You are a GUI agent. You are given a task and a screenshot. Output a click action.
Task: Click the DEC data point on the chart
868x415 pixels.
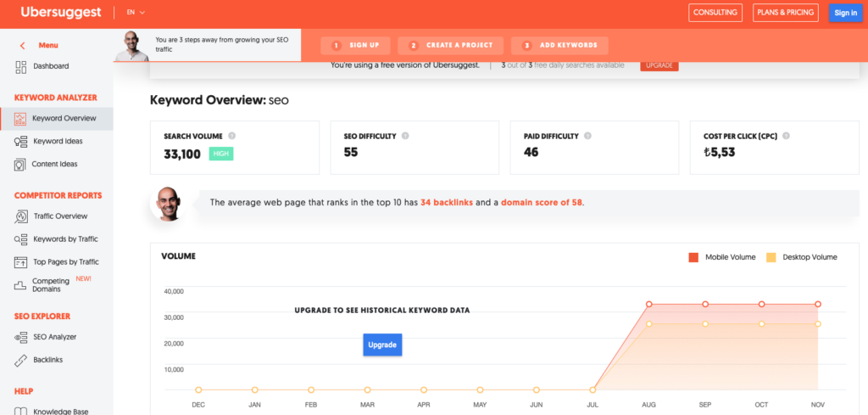coord(198,390)
